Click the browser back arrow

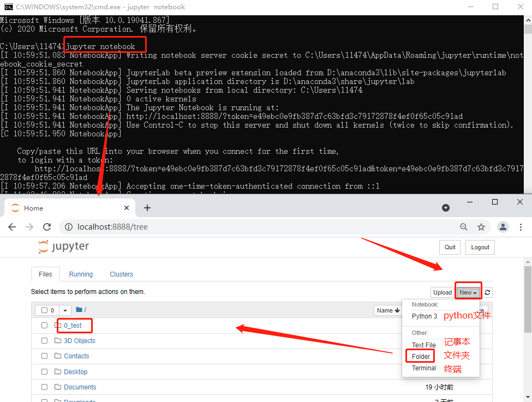(x=12, y=227)
